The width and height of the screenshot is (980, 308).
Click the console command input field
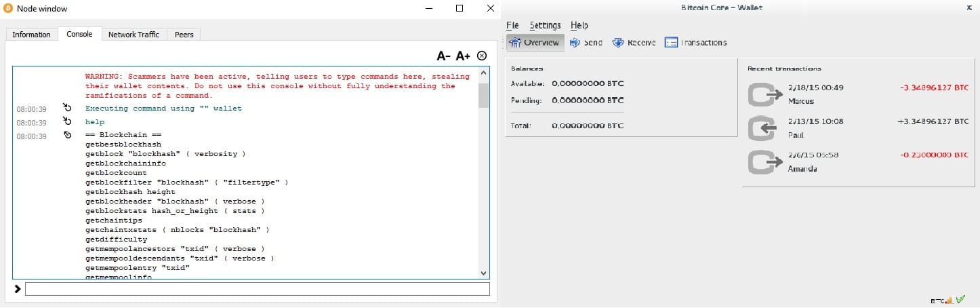[257, 289]
